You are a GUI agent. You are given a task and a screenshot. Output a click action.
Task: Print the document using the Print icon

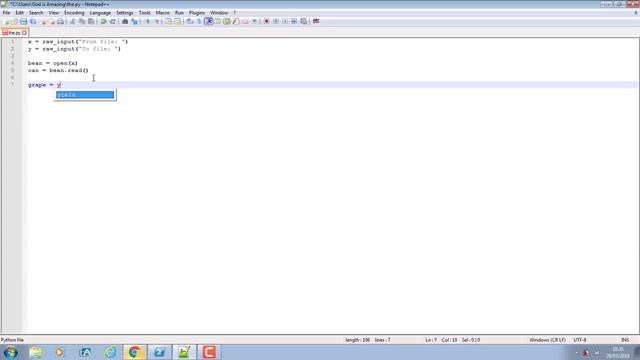tap(60, 21)
